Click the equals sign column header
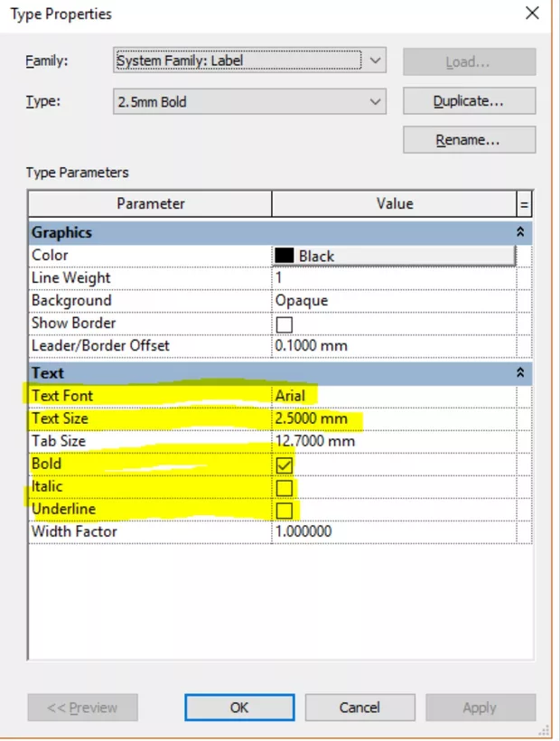The image size is (560, 741). pyautogui.click(x=524, y=204)
